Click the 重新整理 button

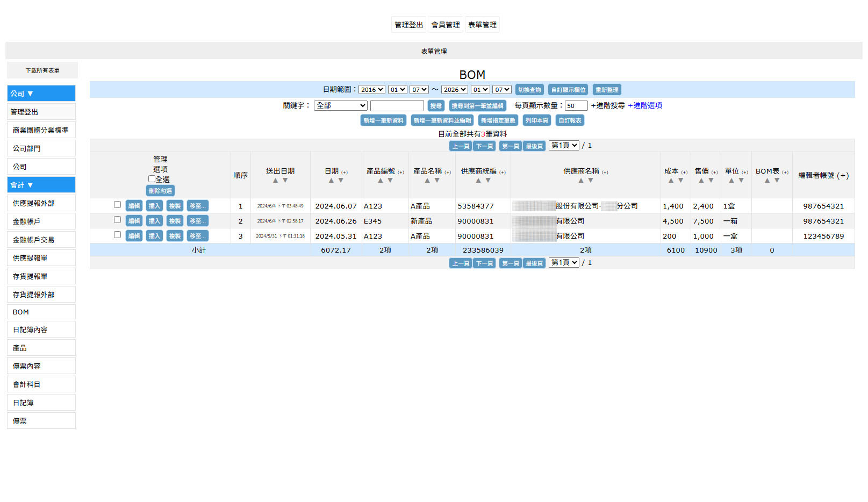[x=607, y=90]
